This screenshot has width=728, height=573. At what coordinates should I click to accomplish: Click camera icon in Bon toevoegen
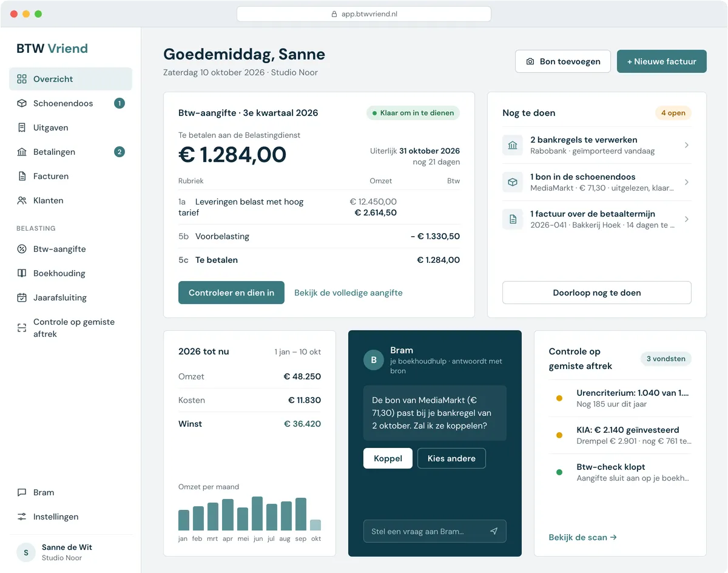[530, 61]
